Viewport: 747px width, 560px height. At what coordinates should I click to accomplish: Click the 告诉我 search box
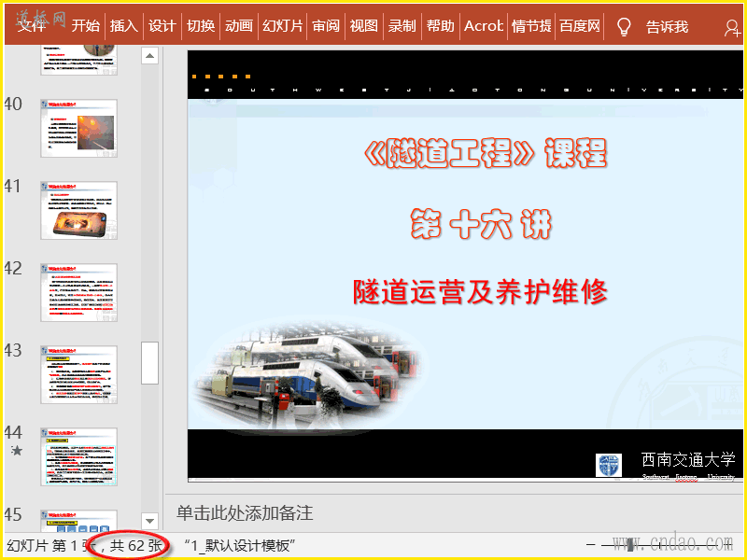tap(667, 27)
